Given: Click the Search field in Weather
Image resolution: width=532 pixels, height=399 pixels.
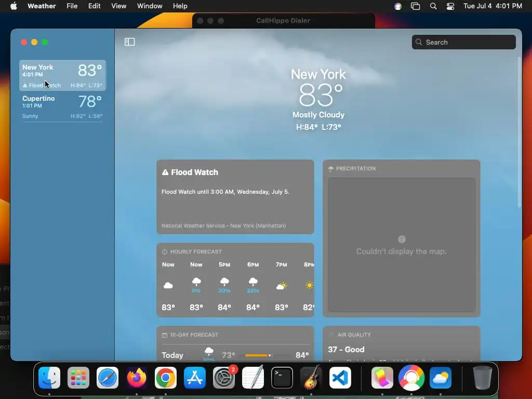Looking at the screenshot, I should [463, 42].
